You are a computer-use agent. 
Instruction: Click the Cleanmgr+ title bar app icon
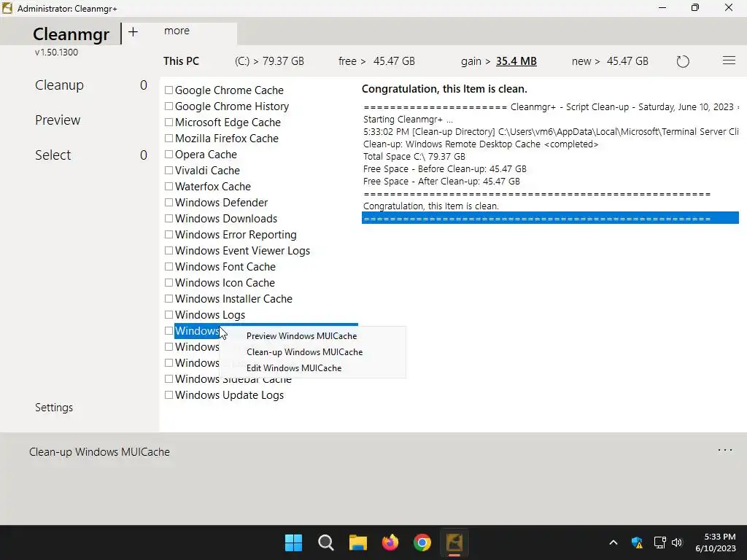coord(7,8)
